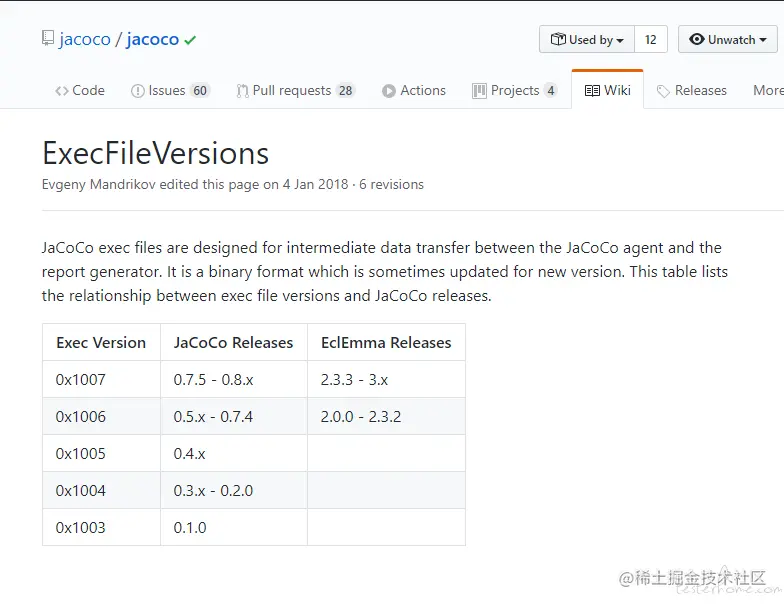Click the Pull requests branch icon
Screen dimensions: 784x605
(242, 91)
